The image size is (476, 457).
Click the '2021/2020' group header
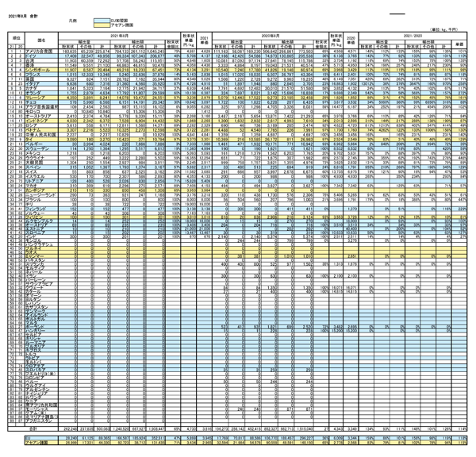[413, 36]
